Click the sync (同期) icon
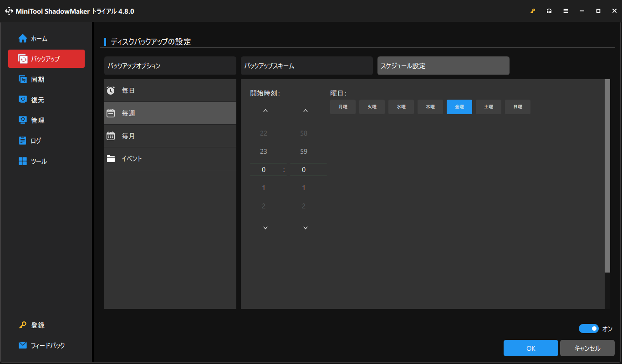622x364 pixels. (x=23, y=79)
